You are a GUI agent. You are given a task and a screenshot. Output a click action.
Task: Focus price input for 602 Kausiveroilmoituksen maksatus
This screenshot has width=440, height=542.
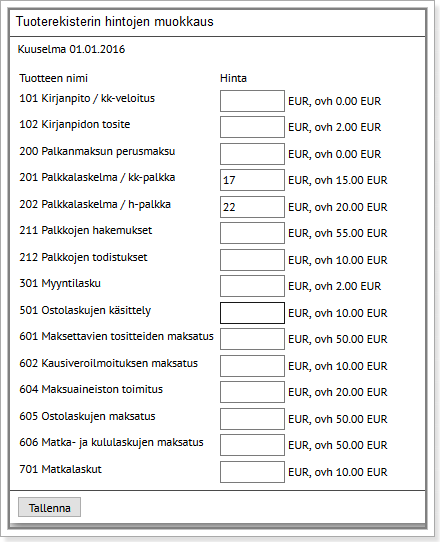click(x=252, y=366)
